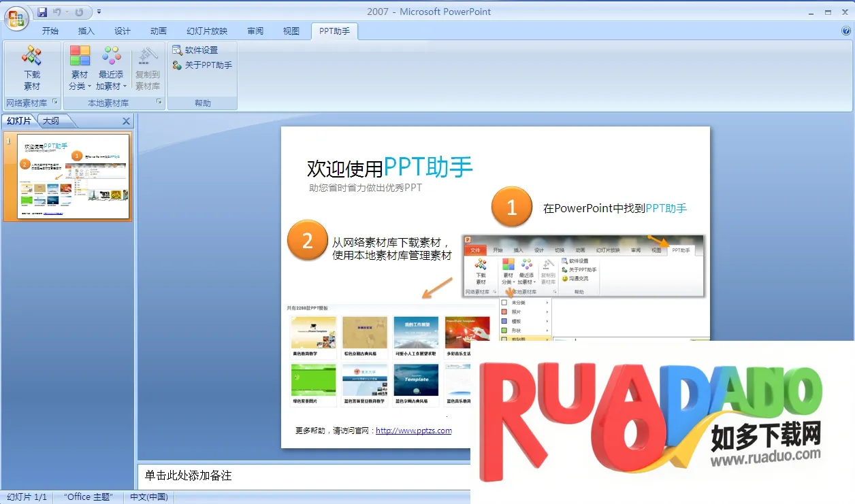This screenshot has width=855, height=504.
Task: Click the Office button logo
Action: 16,18
